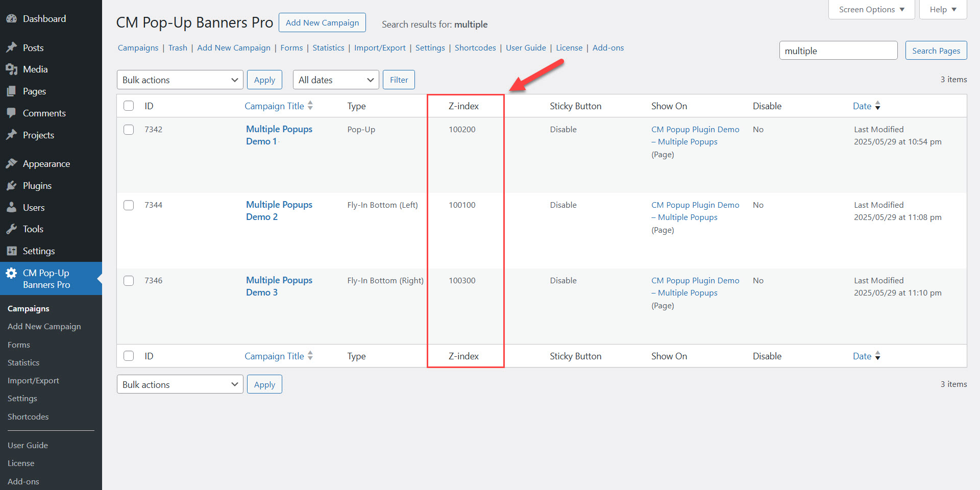Open Multiple Popups Demo 2 campaign

click(x=279, y=211)
